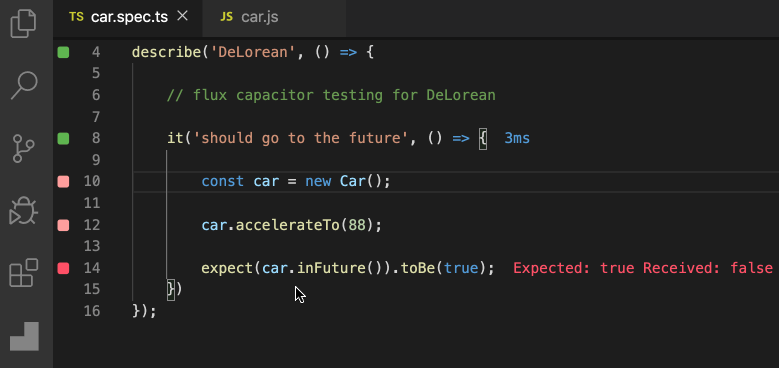The image size is (779, 368).
Task: Open the Explorer files icon
Action: [23, 24]
